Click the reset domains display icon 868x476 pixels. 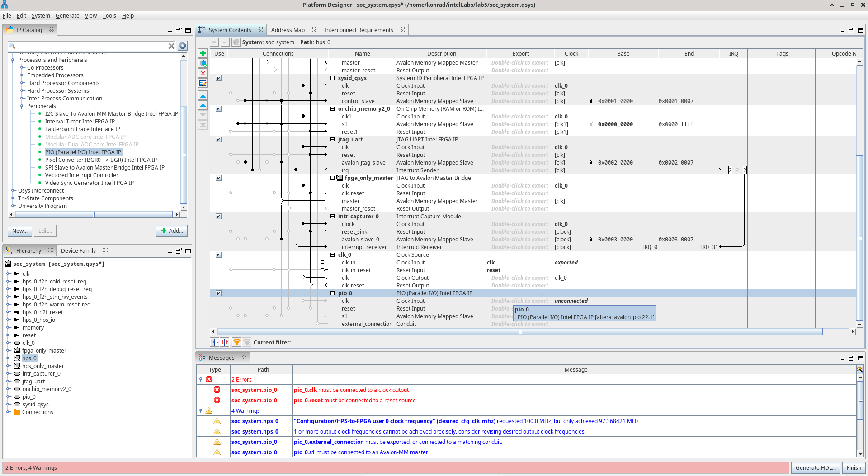(x=225, y=342)
